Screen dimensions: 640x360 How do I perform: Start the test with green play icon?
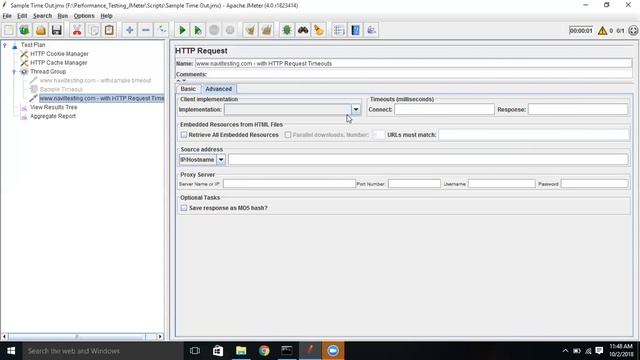pyautogui.click(x=182, y=30)
